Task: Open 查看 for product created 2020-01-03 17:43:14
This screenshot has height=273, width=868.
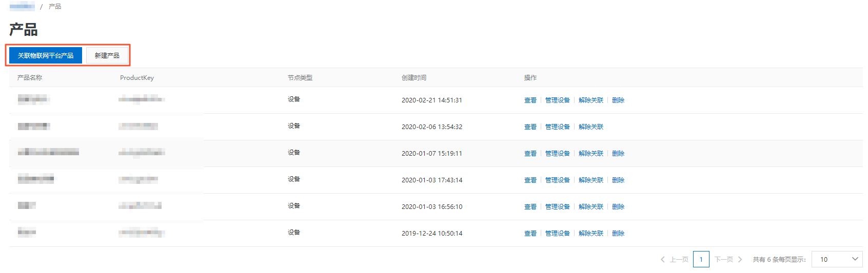Action: tap(530, 180)
